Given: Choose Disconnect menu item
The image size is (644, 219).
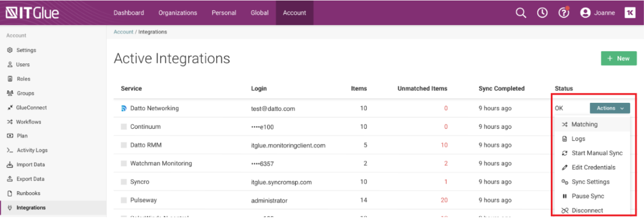Looking at the screenshot, I should click(592, 210).
